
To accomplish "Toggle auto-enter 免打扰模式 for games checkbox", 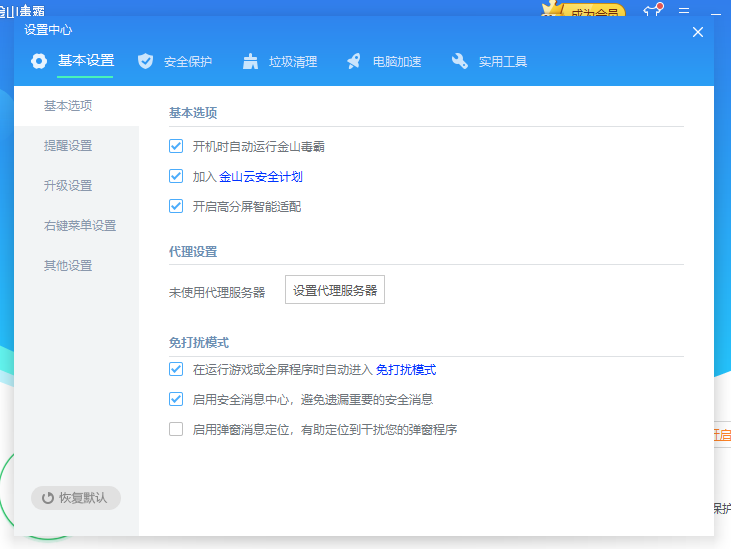I will (176, 369).
